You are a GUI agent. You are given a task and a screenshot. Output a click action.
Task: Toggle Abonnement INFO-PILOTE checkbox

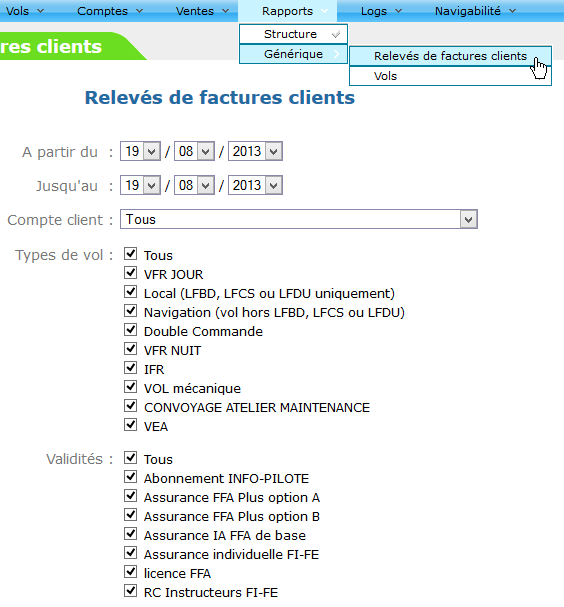(x=130, y=477)
